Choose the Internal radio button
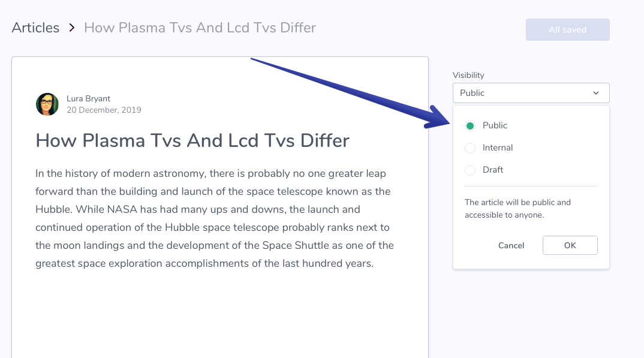The image size is (644, 358). (x=470, y=148)
